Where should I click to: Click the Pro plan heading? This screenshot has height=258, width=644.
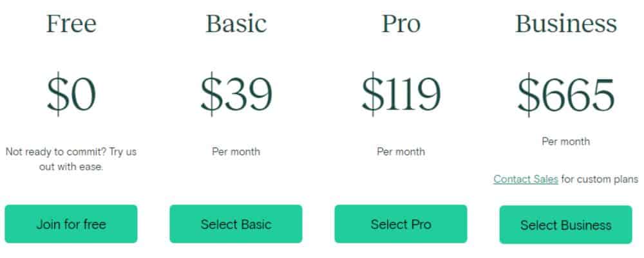point(401,24)
